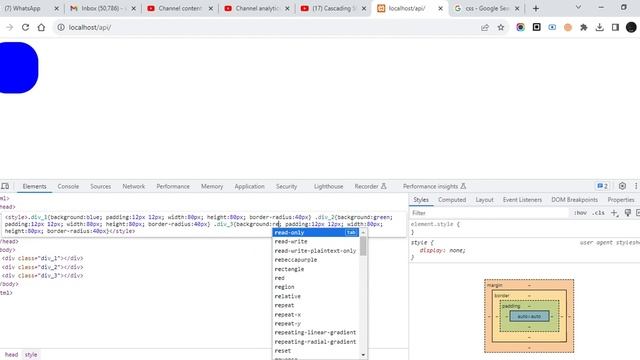
Task: Open the profile avatar menu
Action: (631, 27)
